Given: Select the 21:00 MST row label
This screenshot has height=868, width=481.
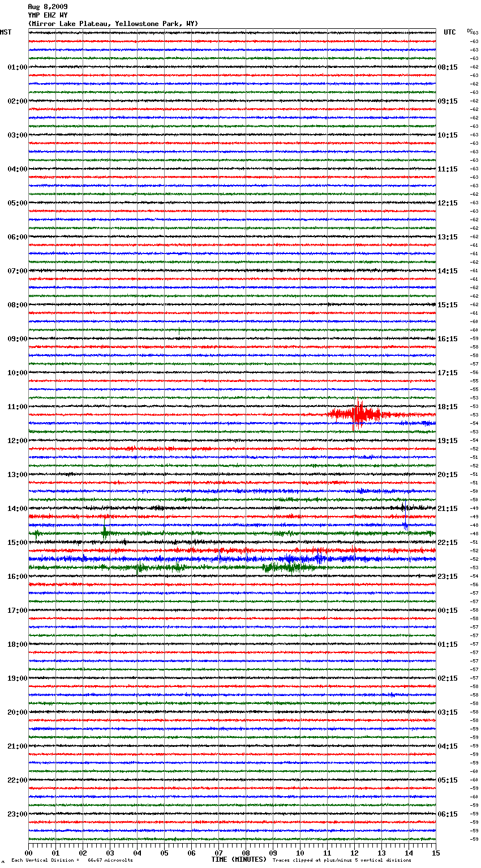Looking at the screenshot, I should 18,746.
